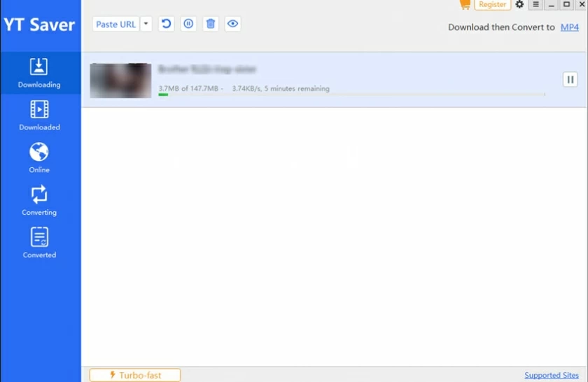Screen dimensions: 588x382
Task: Click the blurred video thumbnail
Action: point(120,80)
